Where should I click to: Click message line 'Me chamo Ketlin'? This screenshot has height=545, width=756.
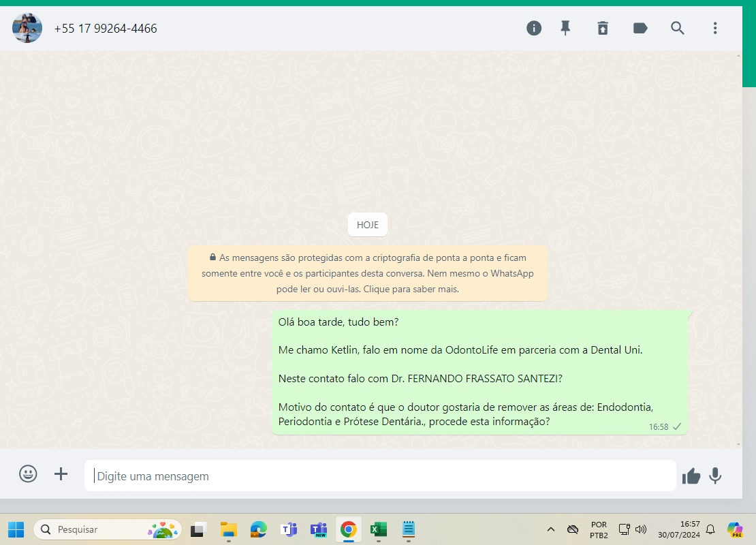pos(460,350)
